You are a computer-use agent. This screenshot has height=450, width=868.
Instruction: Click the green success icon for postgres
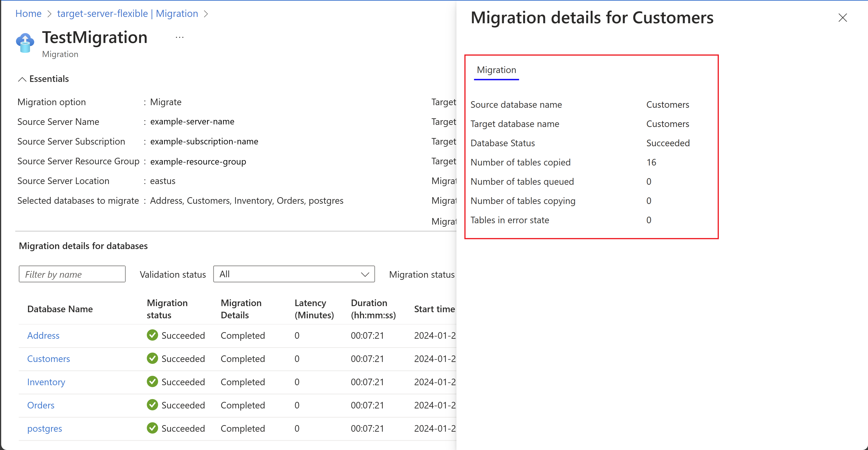pyautogui.click(x=152, y=428)
